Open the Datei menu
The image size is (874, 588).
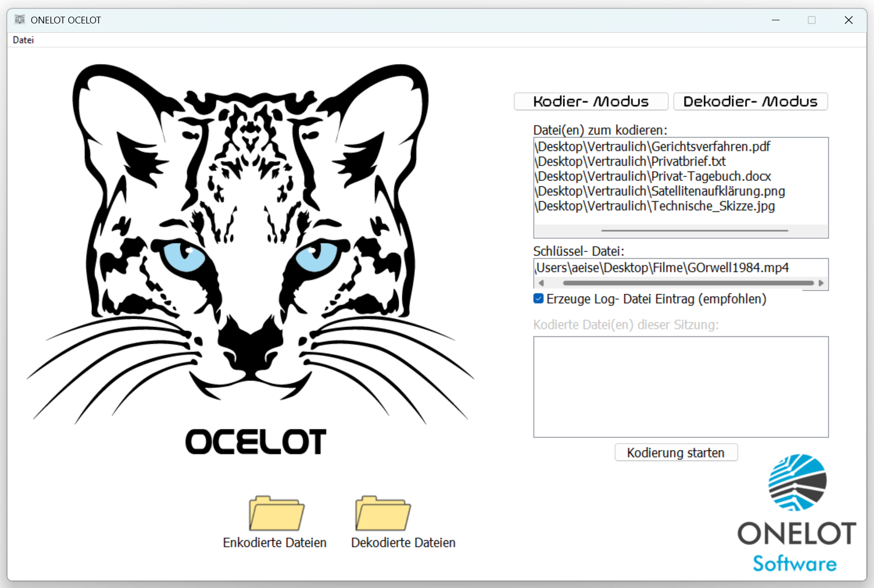click(x=23, y=40)
